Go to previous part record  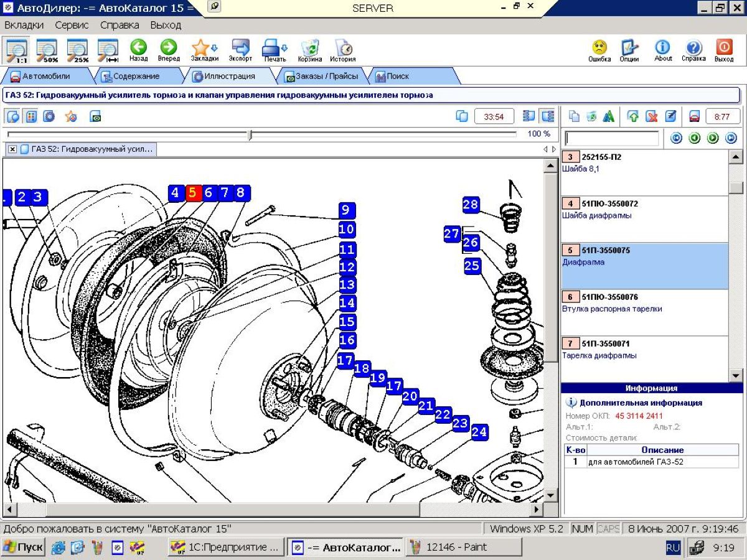(695, 138)
